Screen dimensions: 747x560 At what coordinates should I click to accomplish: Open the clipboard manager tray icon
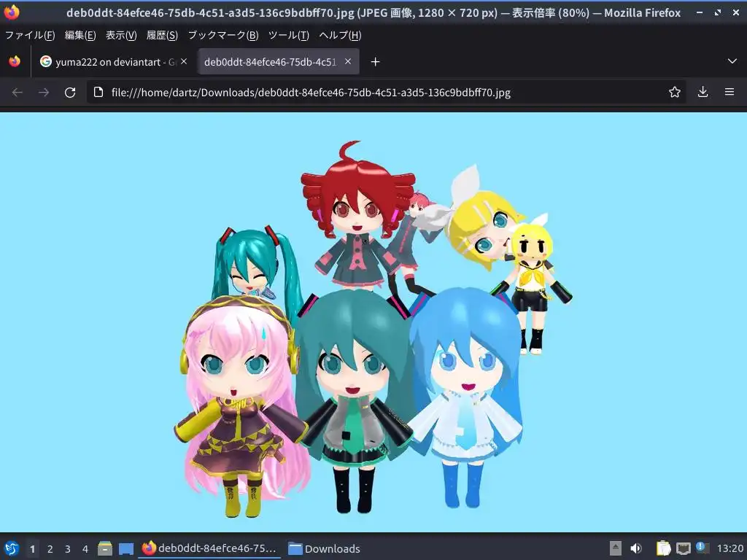[663, 548]
